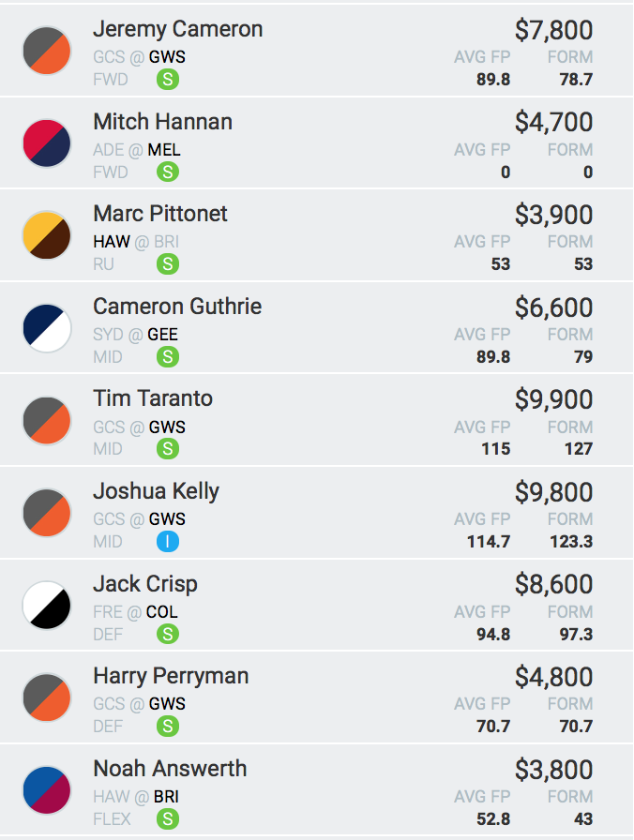Viewport: 634px width, 840px height.
Task: Open Tim Taranto player name
Action: tap(153, 398)
